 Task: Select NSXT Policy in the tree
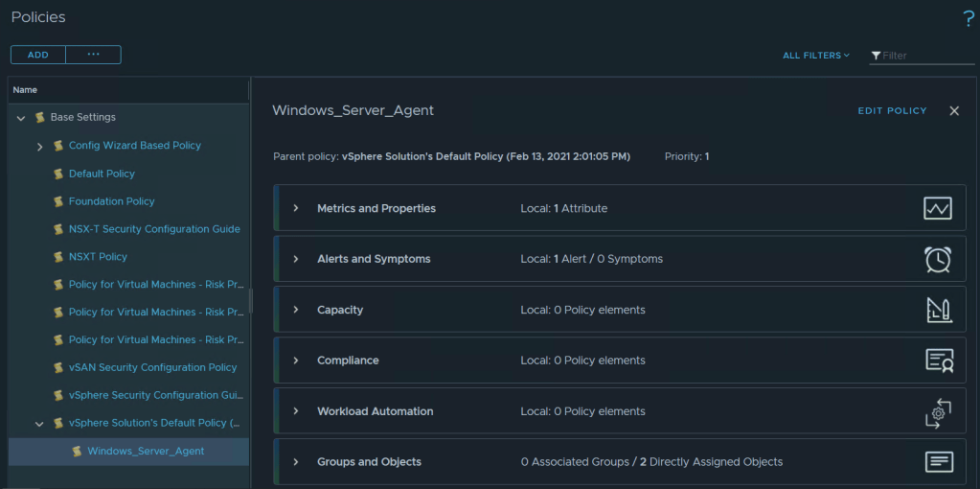coord(98,257)
